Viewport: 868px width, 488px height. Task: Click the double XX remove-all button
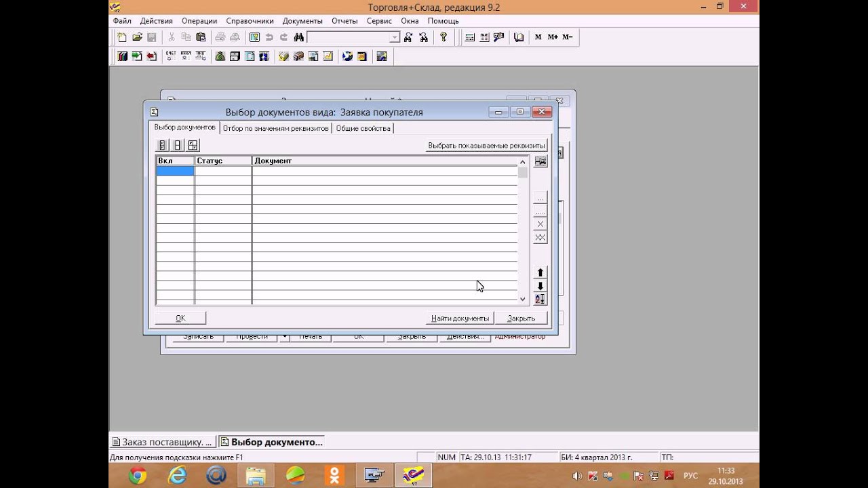click(540, 237)
